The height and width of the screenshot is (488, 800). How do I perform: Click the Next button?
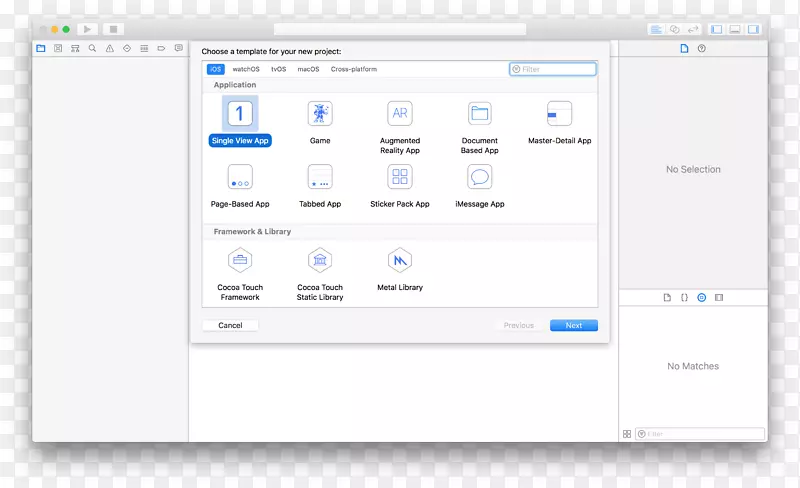[x=574, y=325]
